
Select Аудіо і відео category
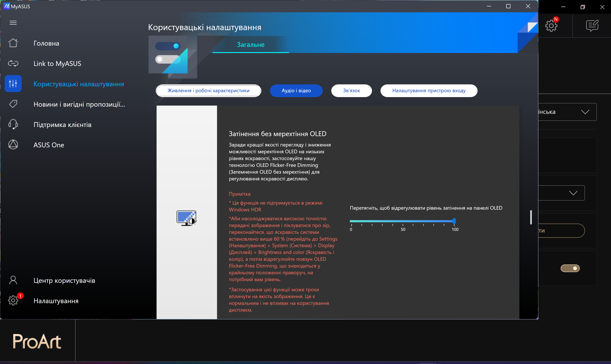(x=296, y=91)
